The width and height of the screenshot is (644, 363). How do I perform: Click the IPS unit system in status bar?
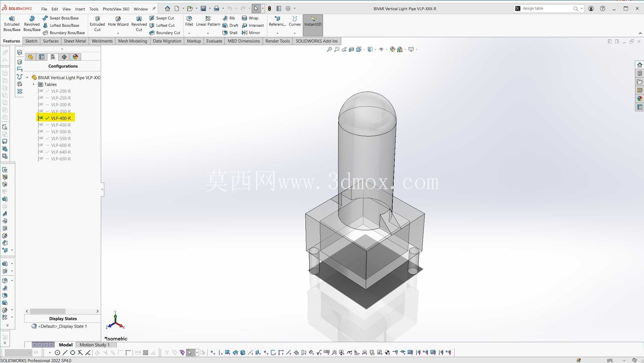[610, 360]
